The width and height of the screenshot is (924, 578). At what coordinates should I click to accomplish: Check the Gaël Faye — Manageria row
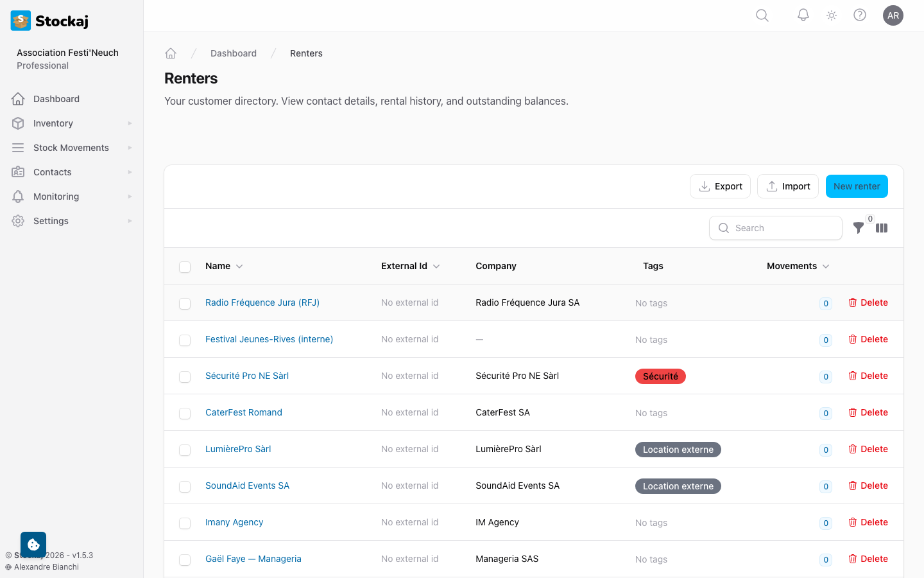[185, 560]
